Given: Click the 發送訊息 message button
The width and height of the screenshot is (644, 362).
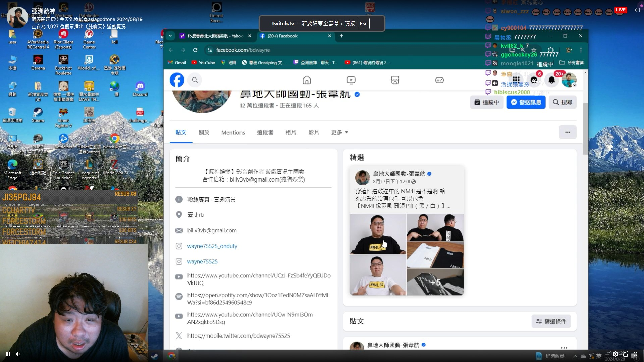Looking at the screenshot, I should tap(526, 102).
